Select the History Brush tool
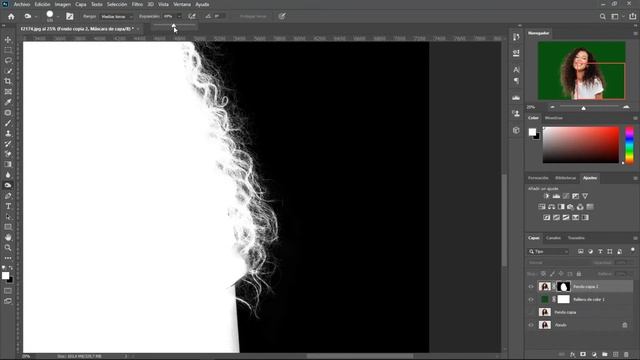640x360 pixels. [x=8, y=144]
